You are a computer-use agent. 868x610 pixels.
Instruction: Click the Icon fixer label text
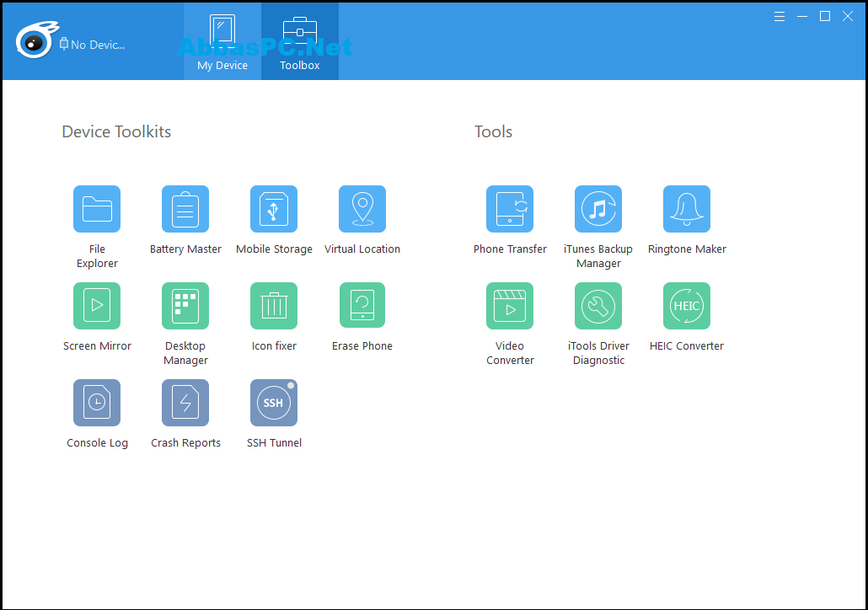pos(274,346)
